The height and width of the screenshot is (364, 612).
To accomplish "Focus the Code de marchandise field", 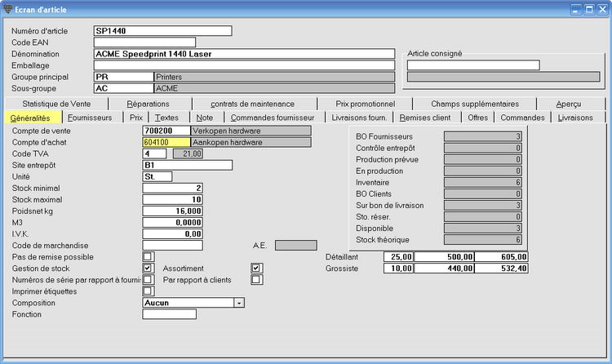I will click(173, 246).
